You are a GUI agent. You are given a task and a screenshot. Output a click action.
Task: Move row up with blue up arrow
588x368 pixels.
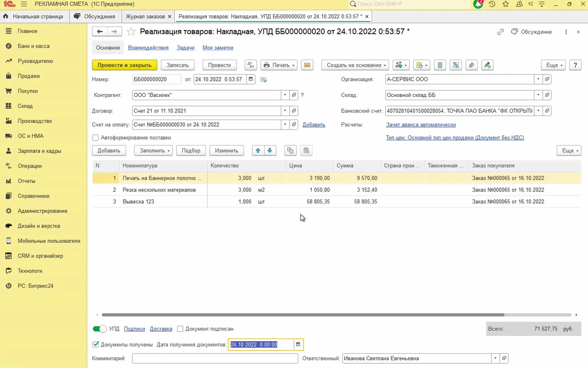[258, 151]
